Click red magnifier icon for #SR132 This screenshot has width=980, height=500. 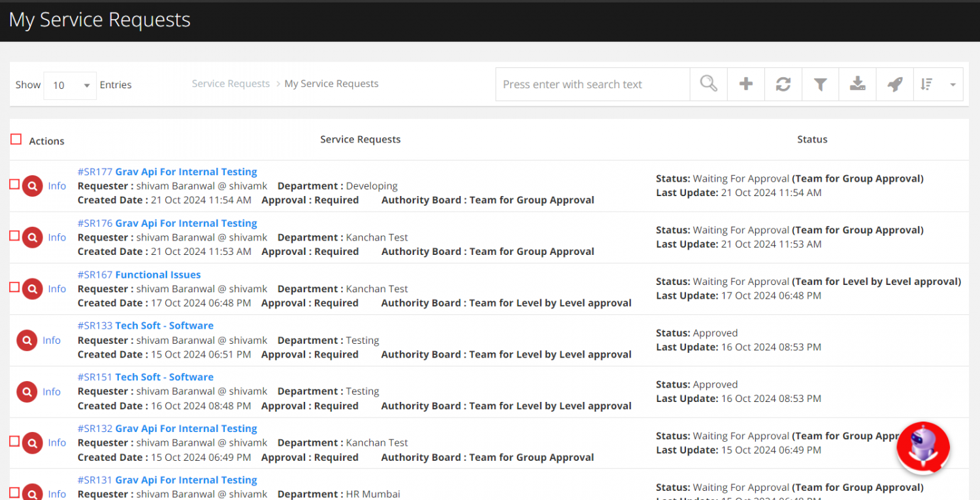coord(33,443)
